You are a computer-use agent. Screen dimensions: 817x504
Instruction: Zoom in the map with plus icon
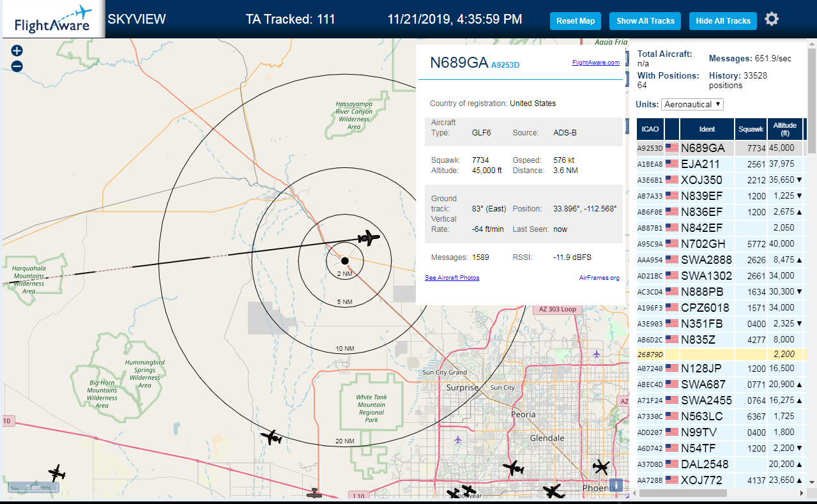(17, 50)
